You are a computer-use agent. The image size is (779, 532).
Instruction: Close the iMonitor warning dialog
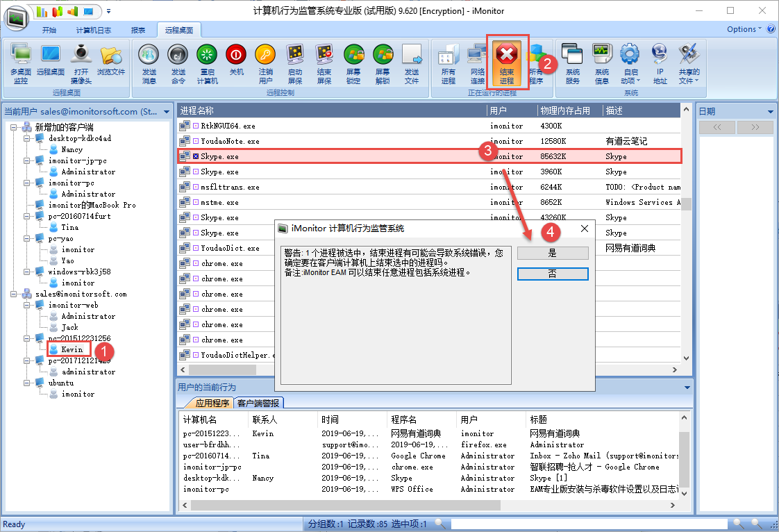[585, 228]
